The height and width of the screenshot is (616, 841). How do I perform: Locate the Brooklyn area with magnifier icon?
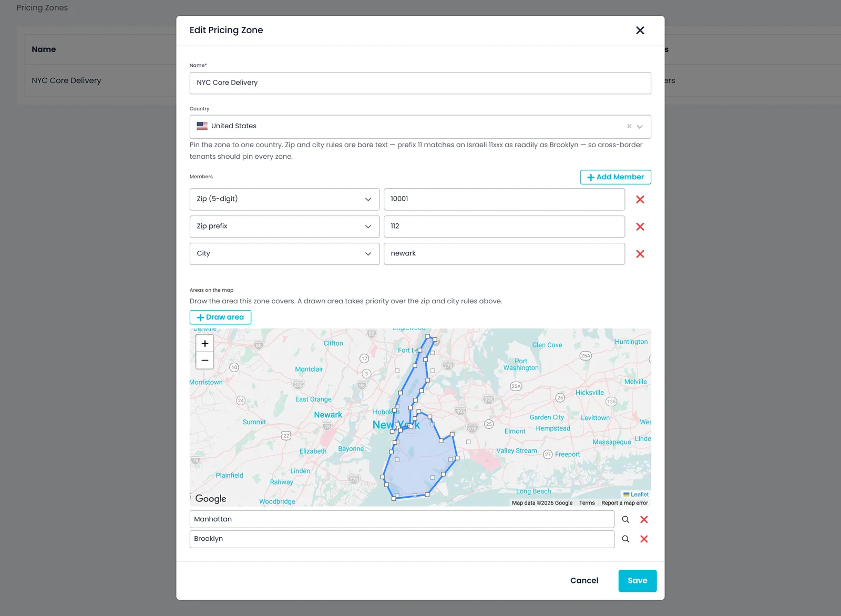click(625, 539)
